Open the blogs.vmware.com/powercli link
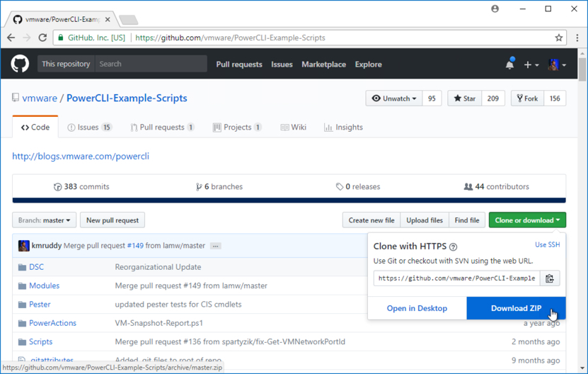 81,156
